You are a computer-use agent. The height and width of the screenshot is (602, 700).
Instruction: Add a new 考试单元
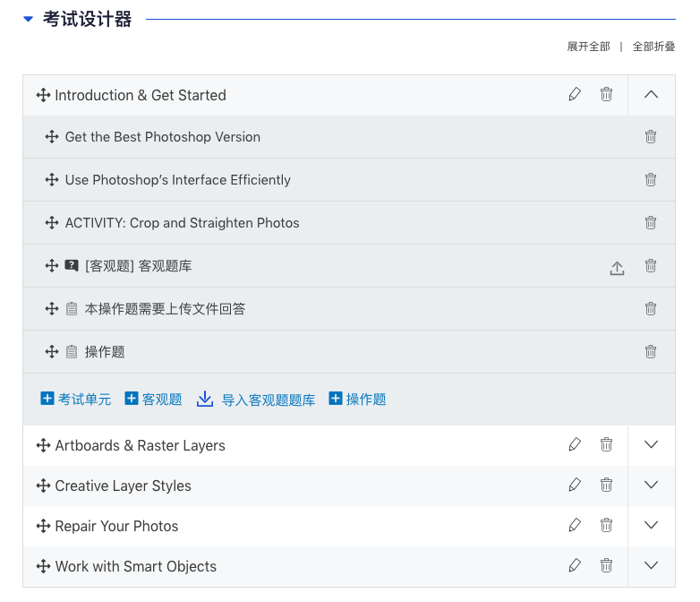tap(76, 400)
